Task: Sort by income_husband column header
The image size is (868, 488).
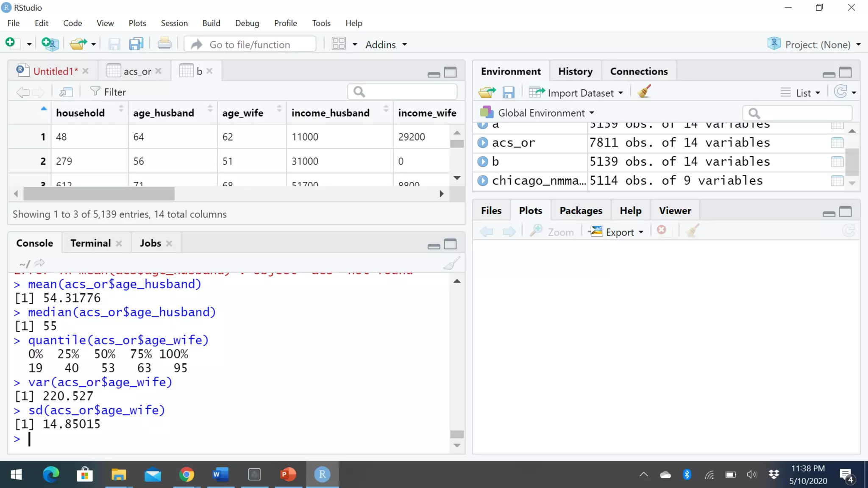Action: (x=339, y=113)
